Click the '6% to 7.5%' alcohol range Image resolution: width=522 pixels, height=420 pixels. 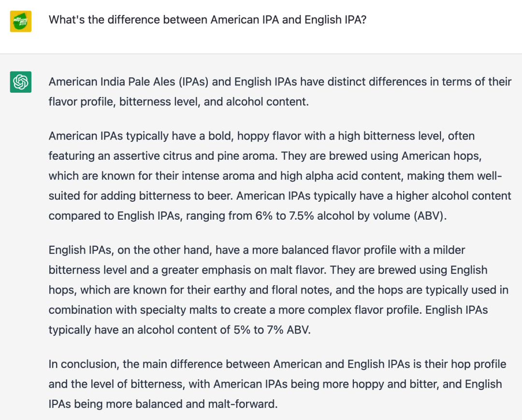click(x=285, y=216)
